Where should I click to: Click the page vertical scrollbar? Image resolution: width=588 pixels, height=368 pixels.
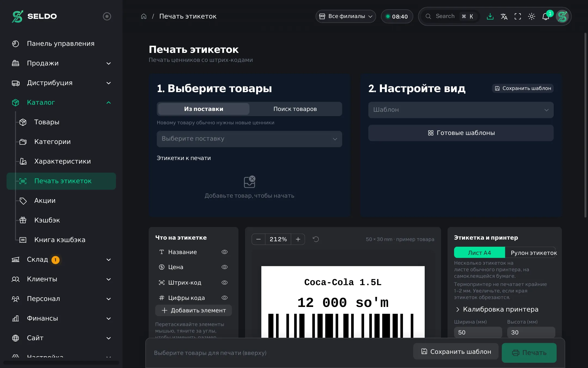(586, 125)
